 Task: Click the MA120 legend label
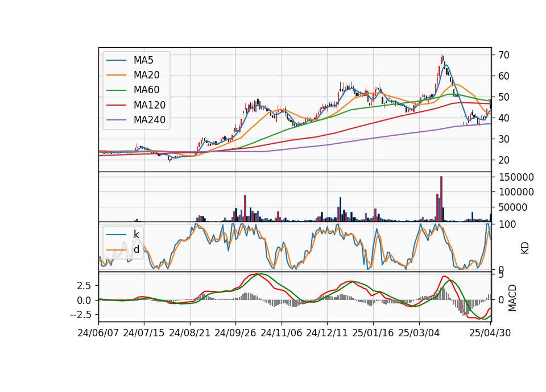coord(150,105)
